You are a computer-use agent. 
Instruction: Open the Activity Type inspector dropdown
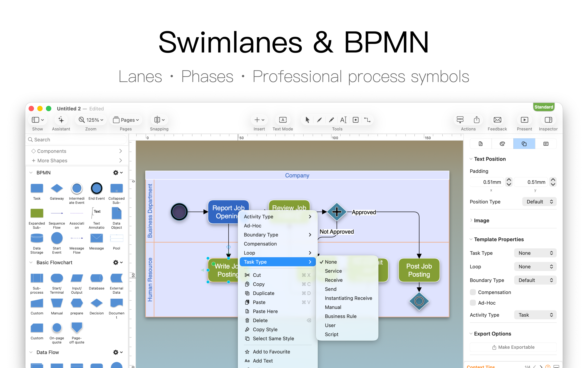coord(535,315)
